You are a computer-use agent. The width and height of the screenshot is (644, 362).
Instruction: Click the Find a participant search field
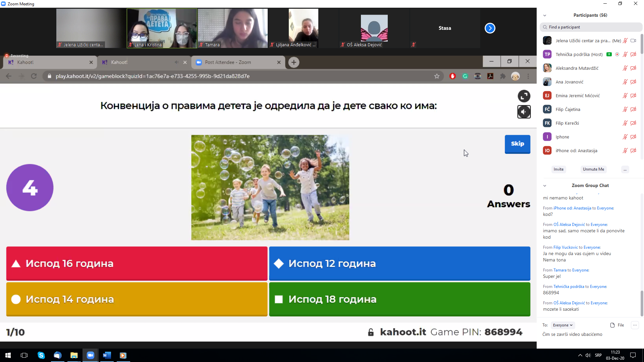[591, 27]
